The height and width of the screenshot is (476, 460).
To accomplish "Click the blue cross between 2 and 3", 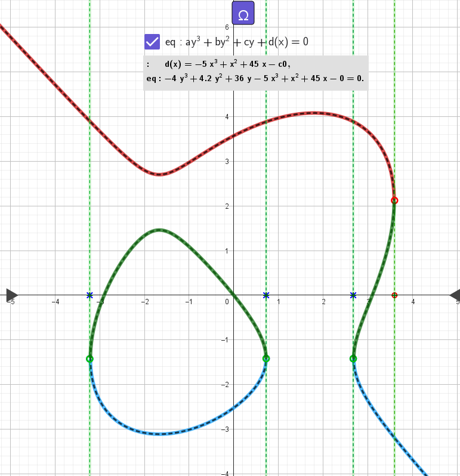I will 353,295.
